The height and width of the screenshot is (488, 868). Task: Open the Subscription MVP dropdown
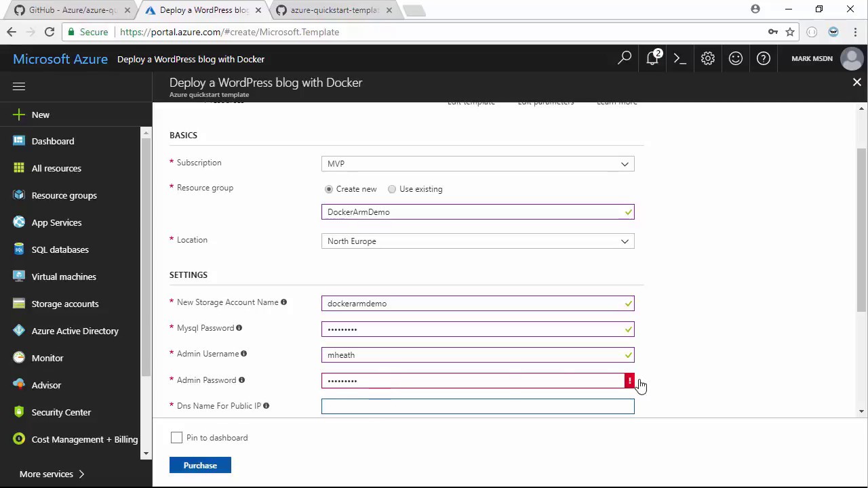point(478,163)
